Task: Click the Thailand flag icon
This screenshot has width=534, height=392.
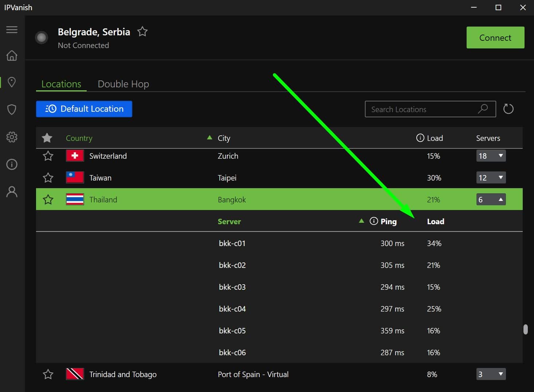Action: pos(75,199)
